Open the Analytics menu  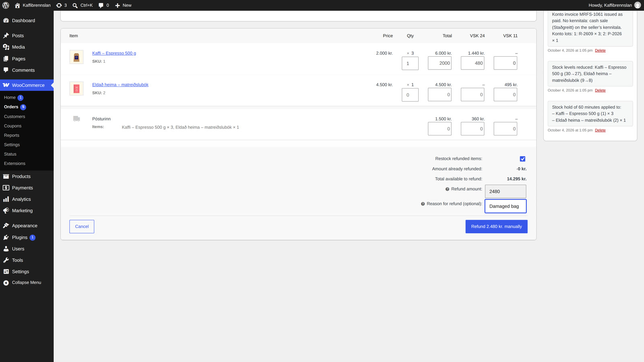(27, 199)
